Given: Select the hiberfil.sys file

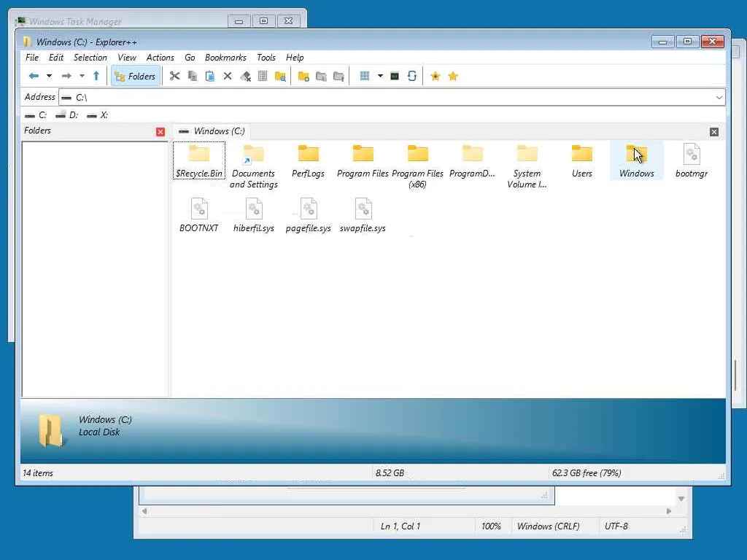Looking at the screenshot, I should 253,215.
